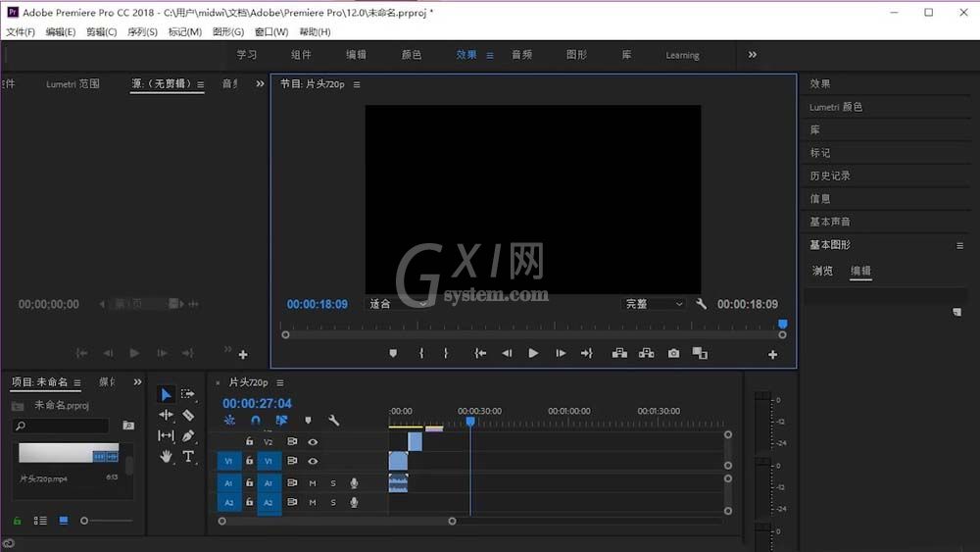Select the Slip tool
Screen dimensions: 980x552
[x=167, y=435]
